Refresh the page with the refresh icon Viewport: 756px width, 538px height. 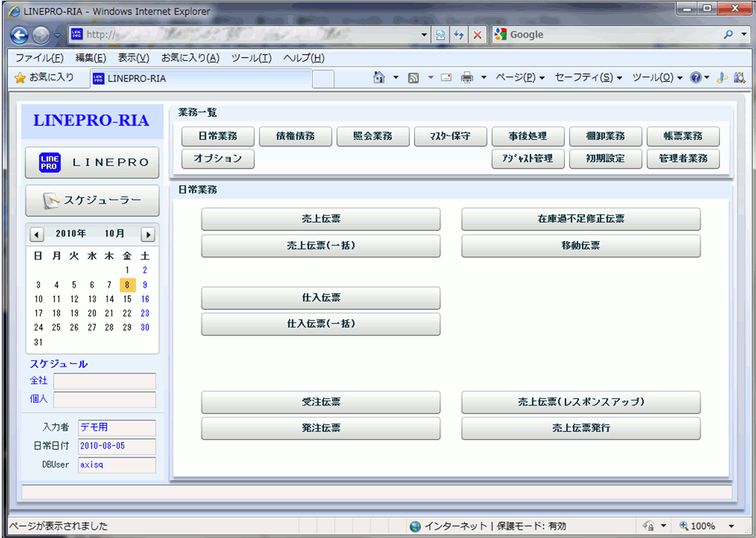(460, 35)
